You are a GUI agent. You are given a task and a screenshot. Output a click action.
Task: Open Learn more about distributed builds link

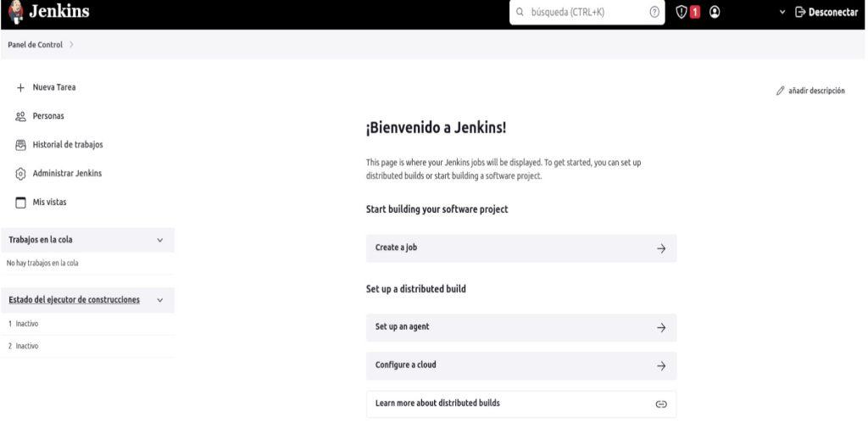coord(521,403)
